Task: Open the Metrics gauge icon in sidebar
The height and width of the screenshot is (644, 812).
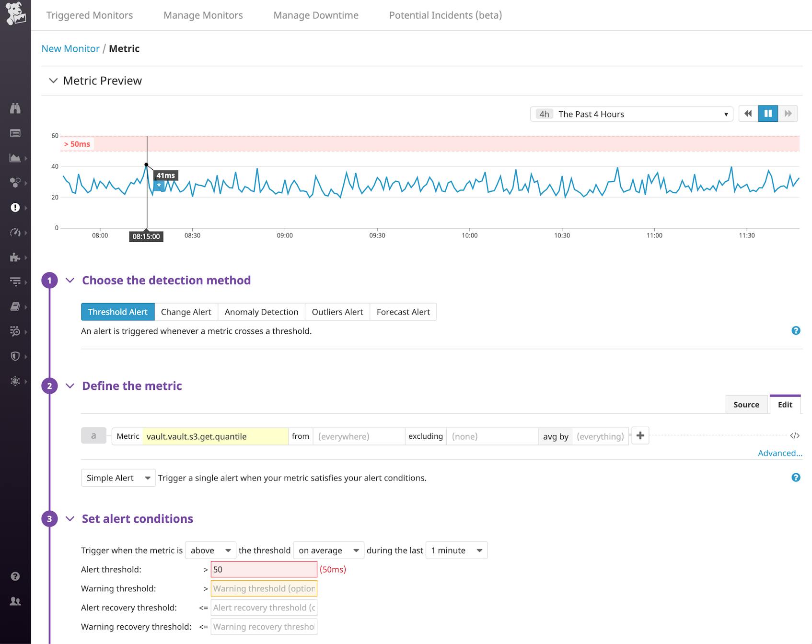Action: tap(15, 233)
